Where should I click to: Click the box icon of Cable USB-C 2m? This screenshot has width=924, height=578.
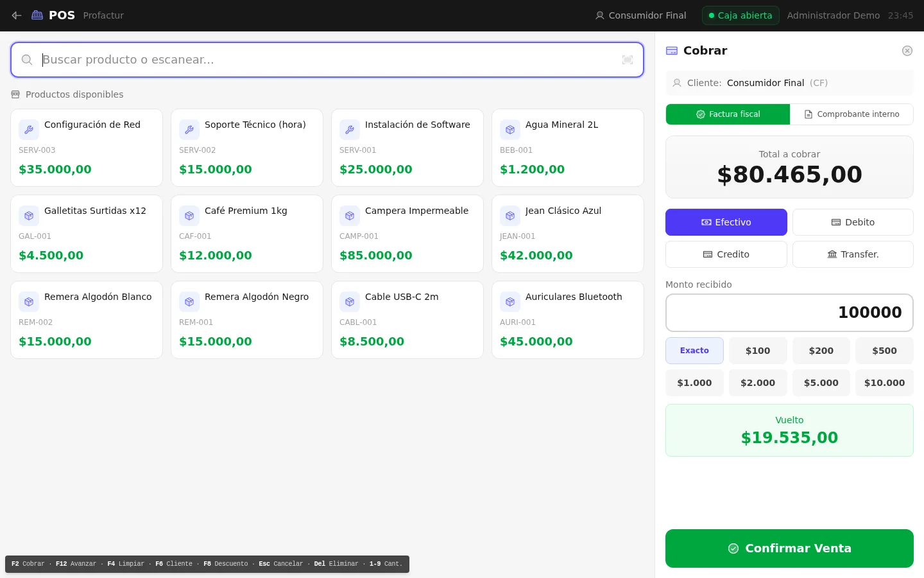point(350,302)
